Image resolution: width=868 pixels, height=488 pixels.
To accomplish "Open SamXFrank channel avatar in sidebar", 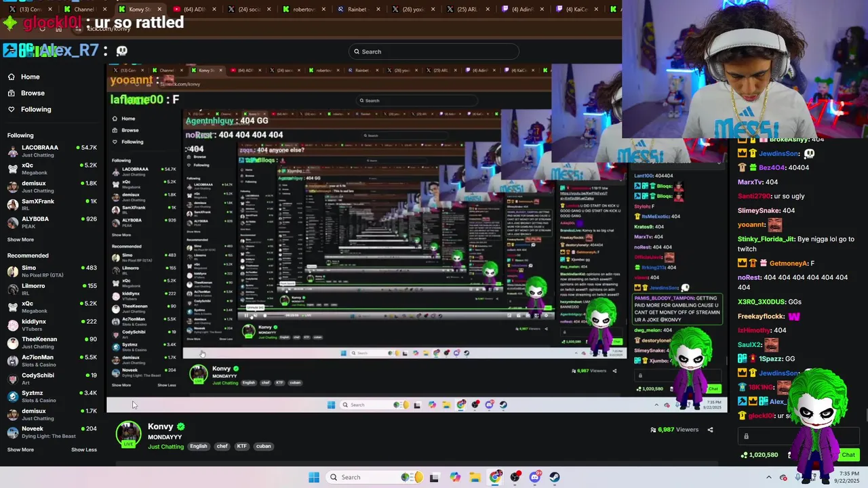I will (x=13, y=205).
